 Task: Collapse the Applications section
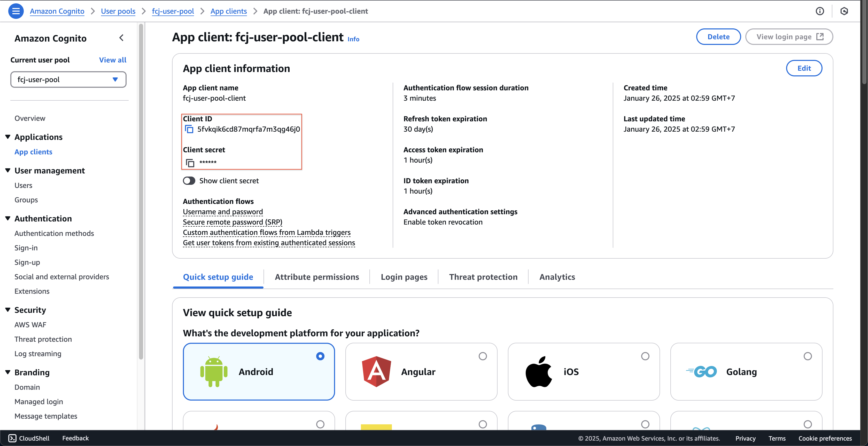click(8, 137)
